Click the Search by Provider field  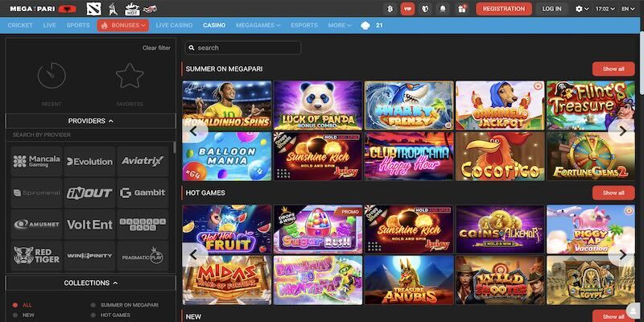click(89, 134)
